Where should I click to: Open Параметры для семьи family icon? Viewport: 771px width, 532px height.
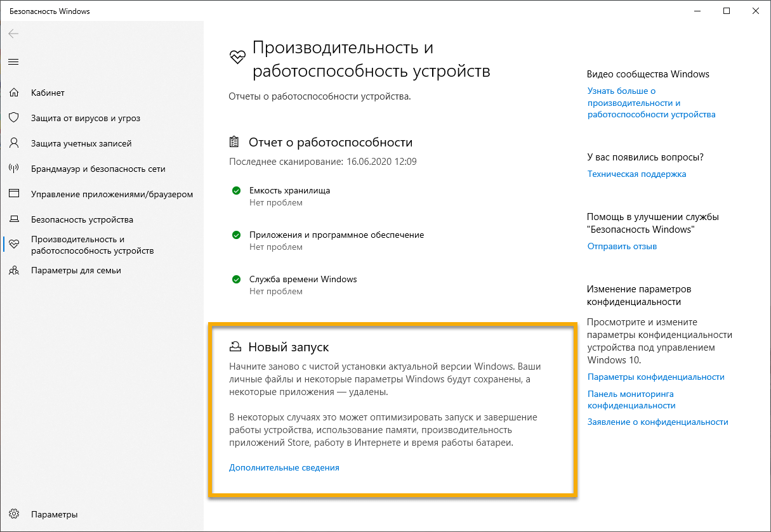[x=14, y=270]
